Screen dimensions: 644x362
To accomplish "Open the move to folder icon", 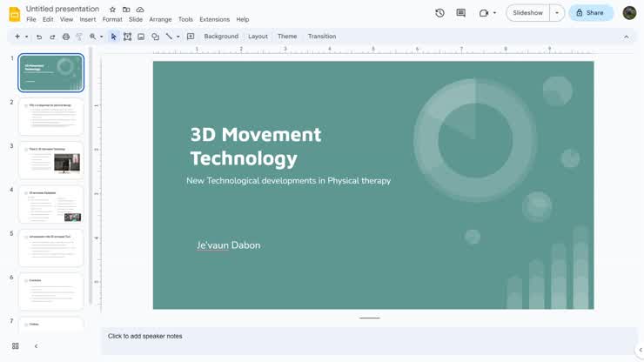I will 126,10.
